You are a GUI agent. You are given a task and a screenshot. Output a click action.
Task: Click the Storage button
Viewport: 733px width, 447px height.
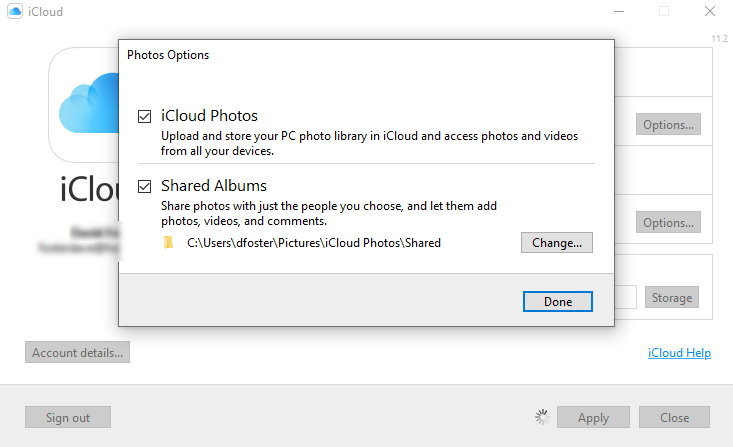[x=672, y=297]
